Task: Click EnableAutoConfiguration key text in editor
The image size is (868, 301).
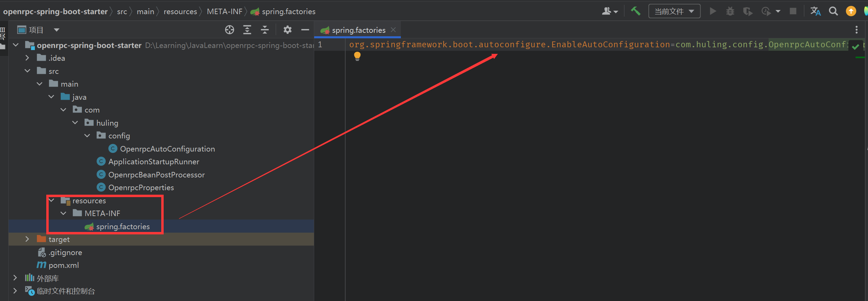Action: coord(610,45)
